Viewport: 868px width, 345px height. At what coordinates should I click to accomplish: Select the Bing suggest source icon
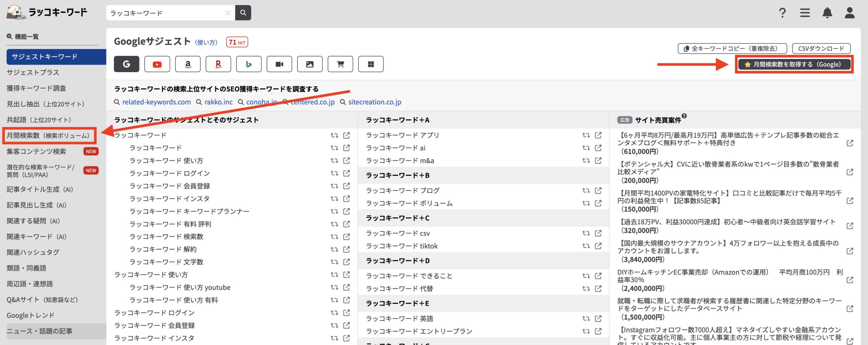(x=249, y=64)
